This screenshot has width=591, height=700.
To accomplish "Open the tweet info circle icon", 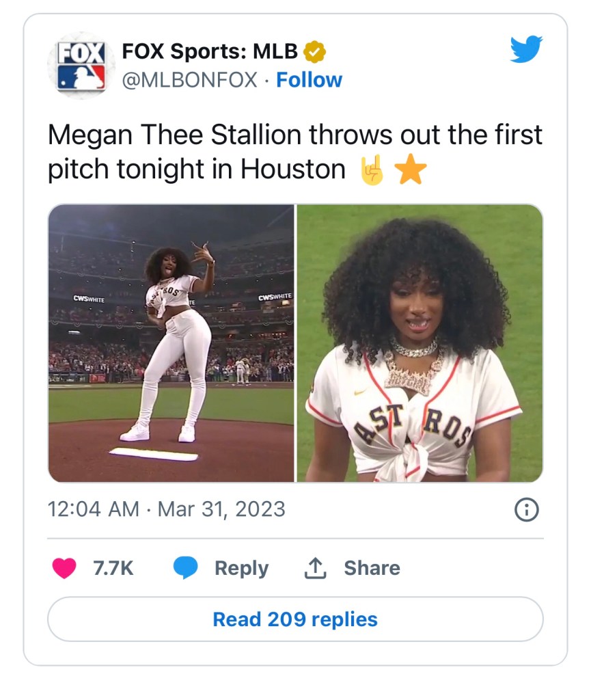I will [x=526, y=510].
